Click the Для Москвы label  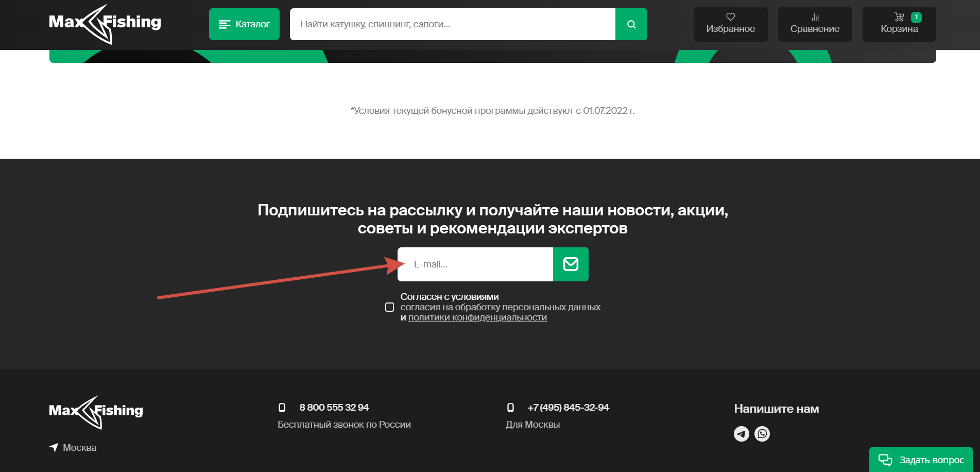coord(532,425)
